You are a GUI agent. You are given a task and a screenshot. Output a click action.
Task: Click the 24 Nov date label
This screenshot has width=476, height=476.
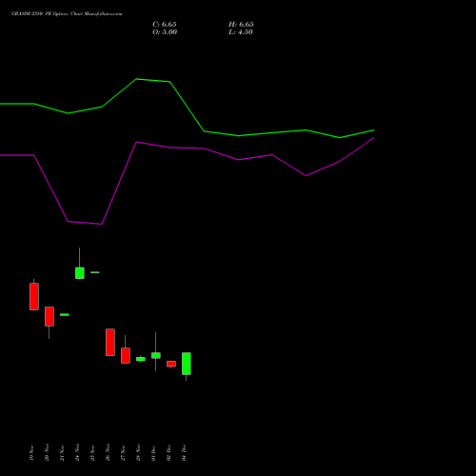[77, 452]
